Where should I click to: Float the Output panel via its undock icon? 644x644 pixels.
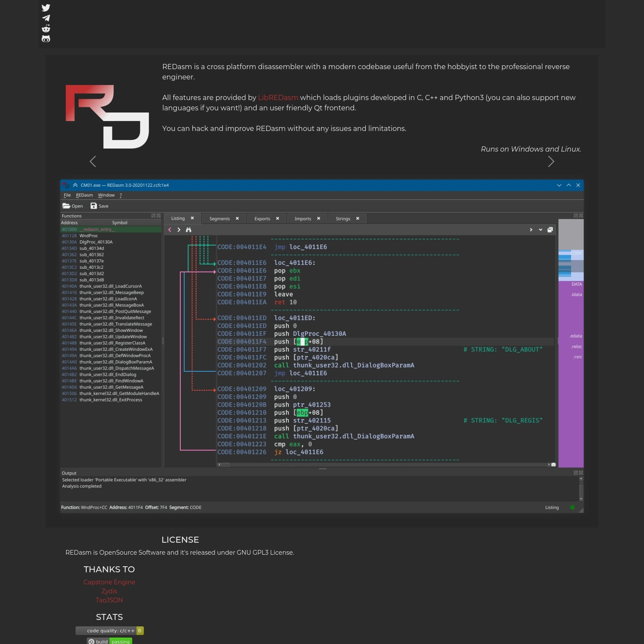576,473
